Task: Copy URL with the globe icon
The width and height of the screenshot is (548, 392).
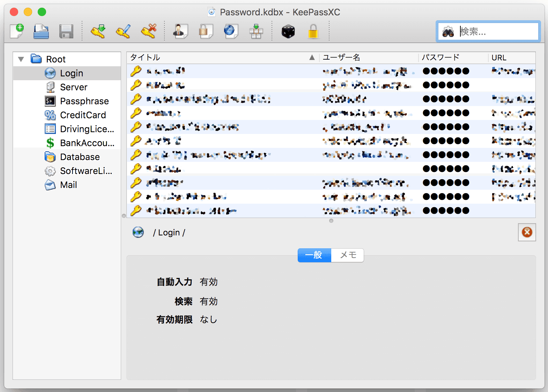Action: pyautogui.click(x=231, y=31)
